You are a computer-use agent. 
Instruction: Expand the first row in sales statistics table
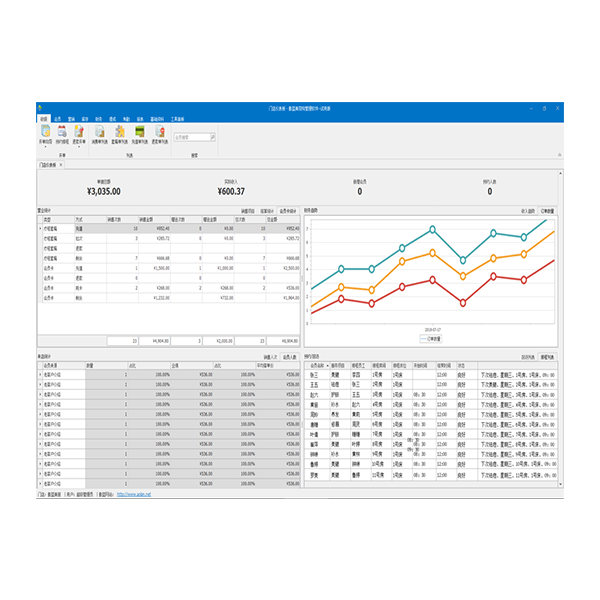tap(41, 228)
